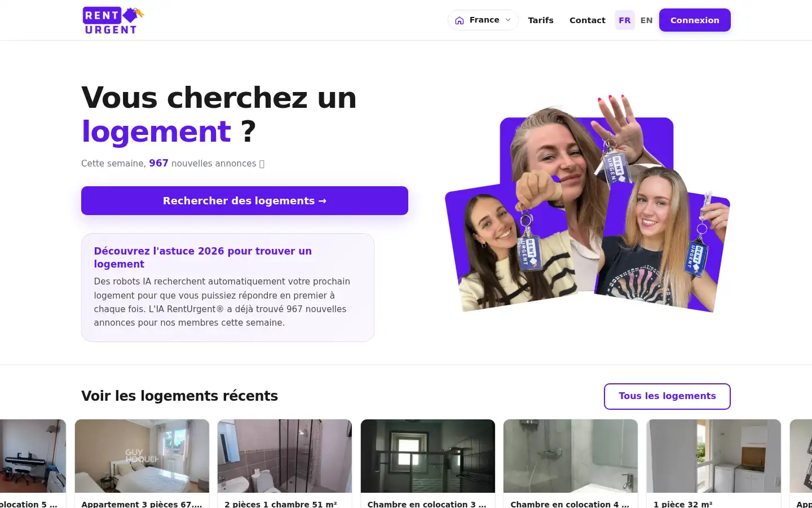Switch the language to FR
This screenshot has height=508, width=812.
pyautogui.click(x=625, y=20)
